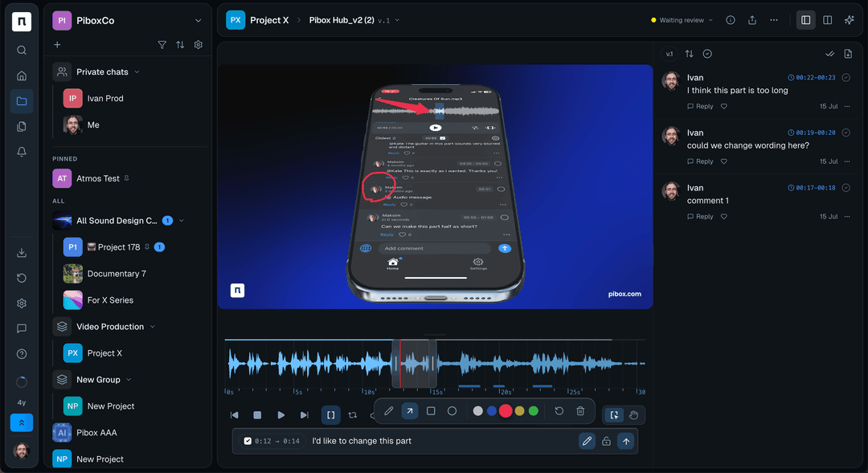Image resolution: width=868 pixels, height=473 pixels.
Task: Like the 'comment 1' comment
Action: tap(724, 217)
